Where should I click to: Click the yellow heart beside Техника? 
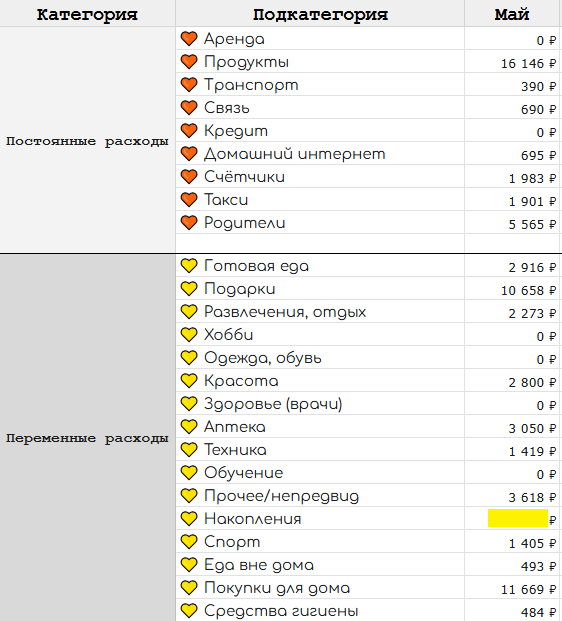pyautogui.click(x=189, y=450)
